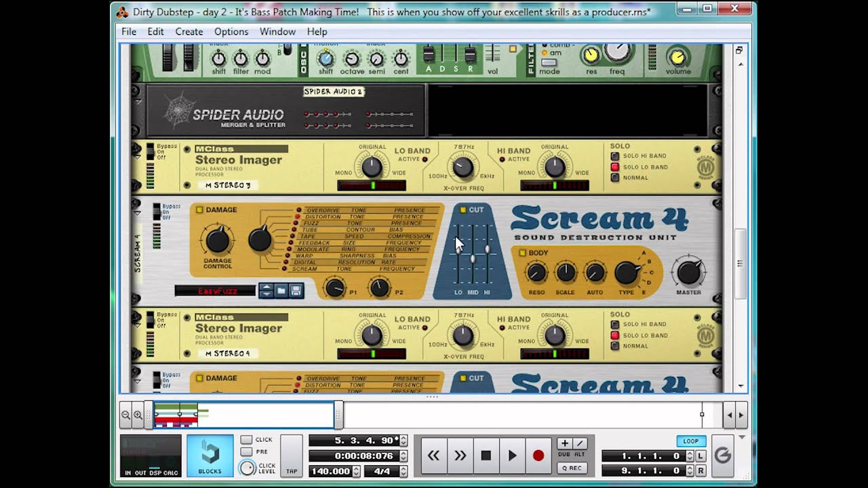868x488 pixels.
Task: Select Normal solo mode on M Stereo 4
Action: pos(615,346)
